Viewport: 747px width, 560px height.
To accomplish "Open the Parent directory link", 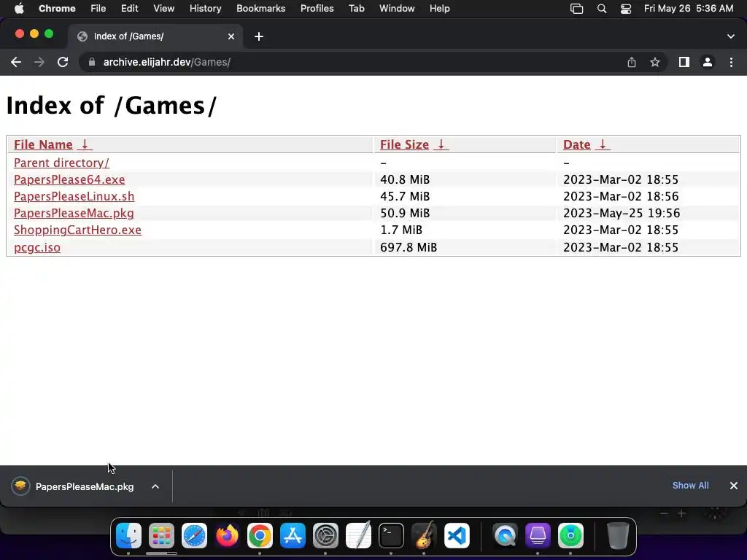I will click(61, 163).
